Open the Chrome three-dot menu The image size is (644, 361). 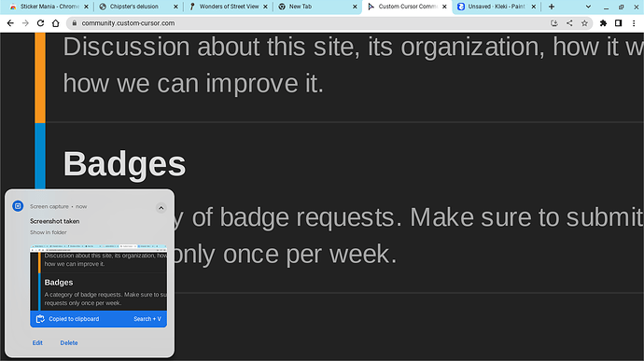tap(634, 23)
